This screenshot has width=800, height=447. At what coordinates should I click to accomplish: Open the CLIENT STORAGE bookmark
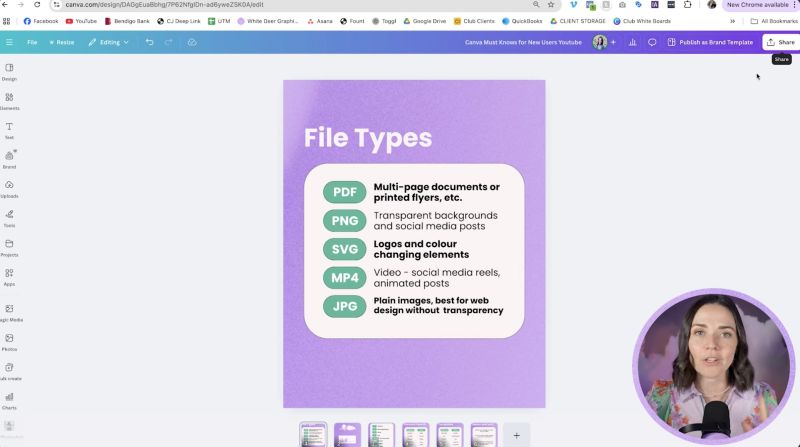point(578,21)
